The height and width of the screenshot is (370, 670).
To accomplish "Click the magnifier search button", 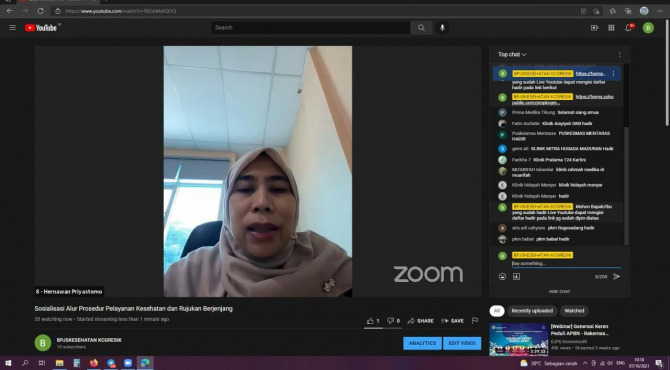I will click(421, 28).
